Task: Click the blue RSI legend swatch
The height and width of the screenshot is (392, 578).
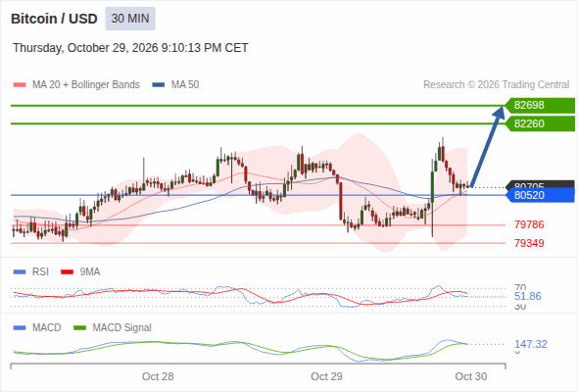Action: coord(20,272)
